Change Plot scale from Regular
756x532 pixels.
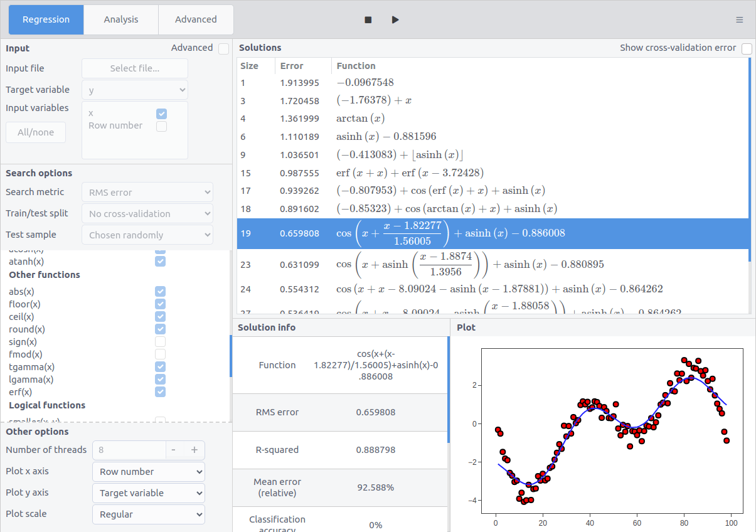(x=148, y=514)
